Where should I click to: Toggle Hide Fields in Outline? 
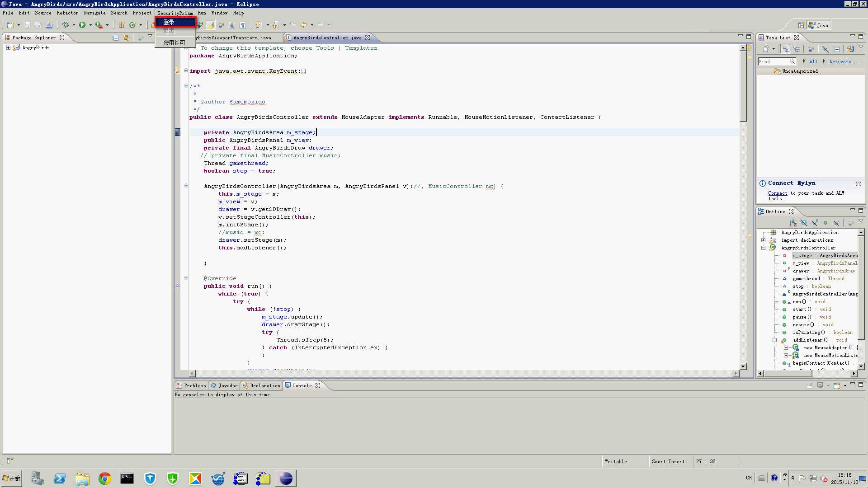click(804, 223)
